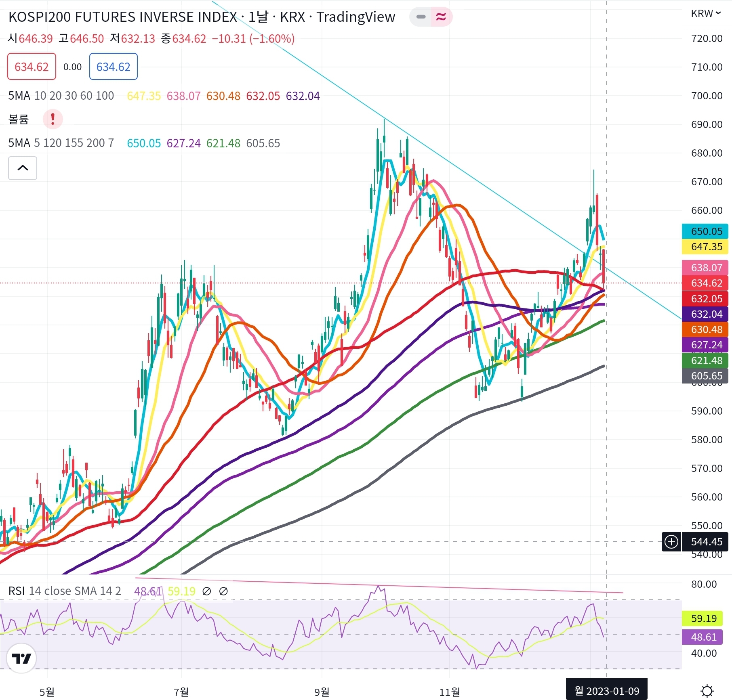Select the 5MA 5 120 155 200 7 legend
This screenshot has height=700, width=732.
(x=61, y=143)
